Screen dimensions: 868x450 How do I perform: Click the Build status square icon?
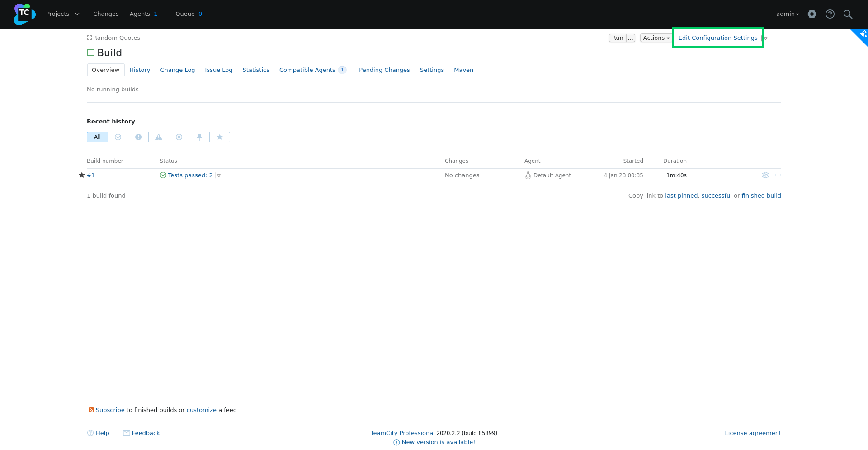[x=91, y=52]
